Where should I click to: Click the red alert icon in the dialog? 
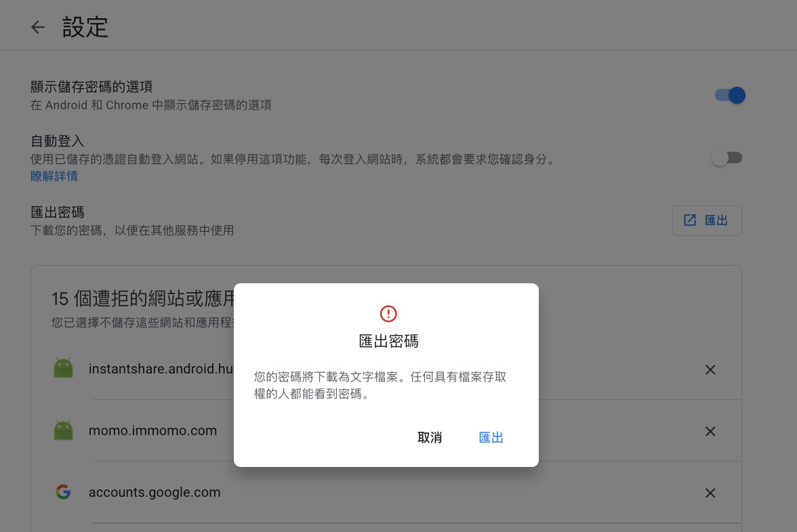pos(387,314)
